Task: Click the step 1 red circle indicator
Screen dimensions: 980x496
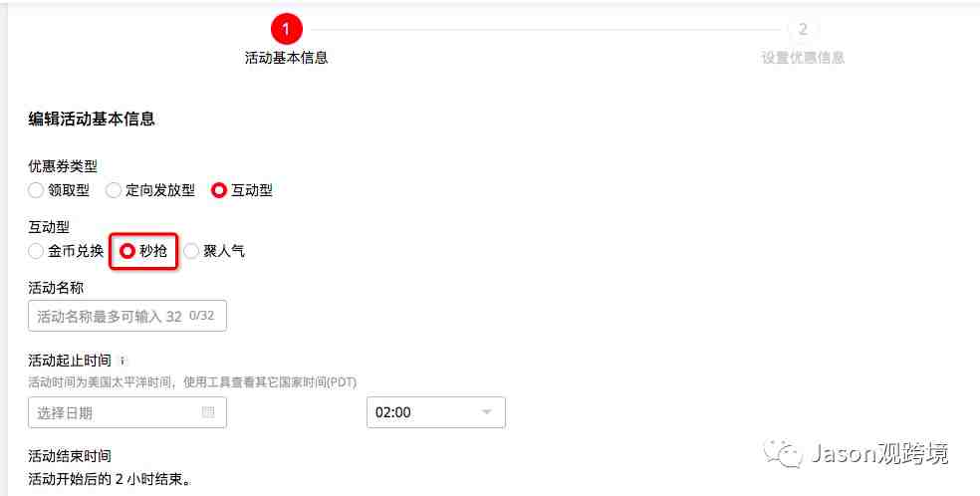Action: click(286, 29)
